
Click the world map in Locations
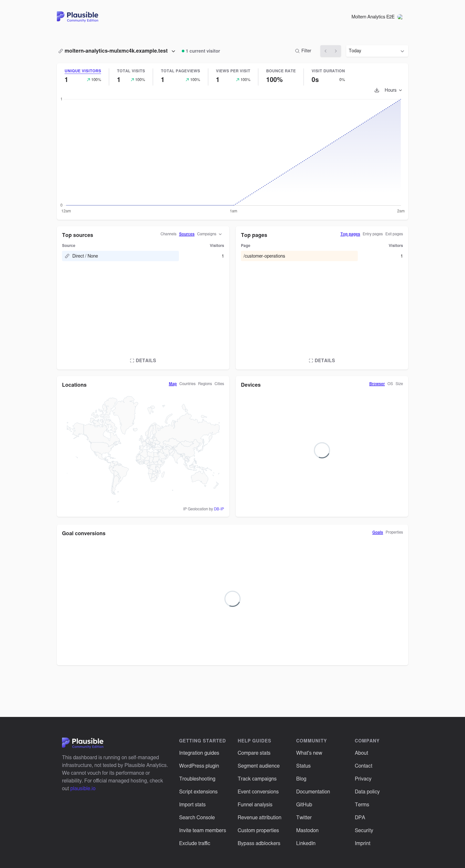[x=143, y=449]
